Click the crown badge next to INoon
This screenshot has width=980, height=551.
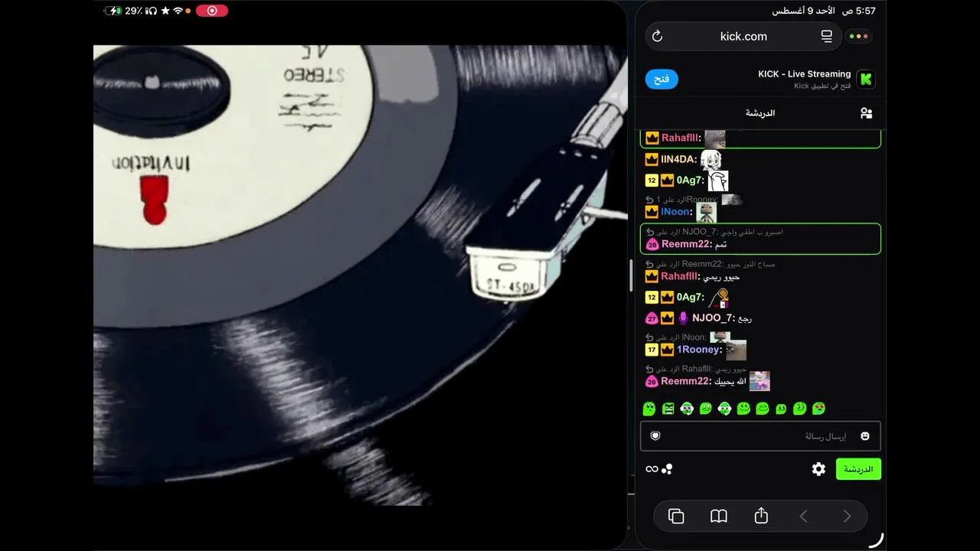(652, 211)
